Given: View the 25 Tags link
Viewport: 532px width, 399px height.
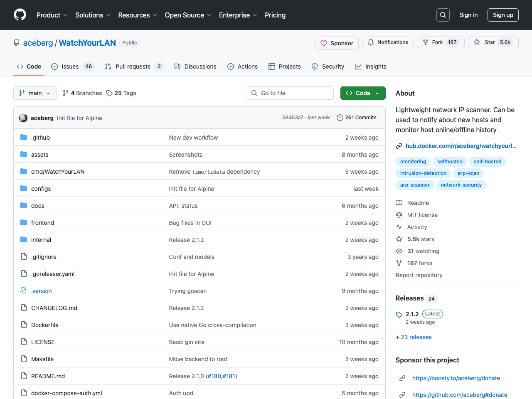Looking at the screenshot, I should (x=121, y=93).
